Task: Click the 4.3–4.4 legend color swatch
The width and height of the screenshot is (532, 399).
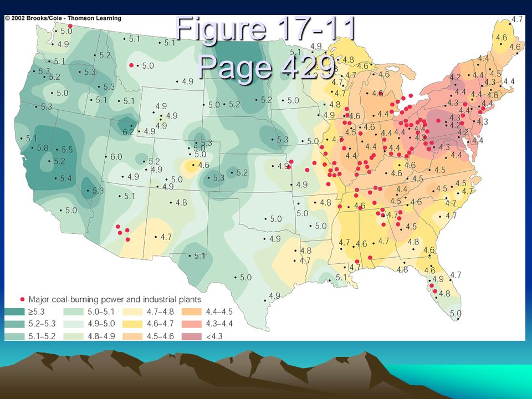Action: click(x=192, y=324)
